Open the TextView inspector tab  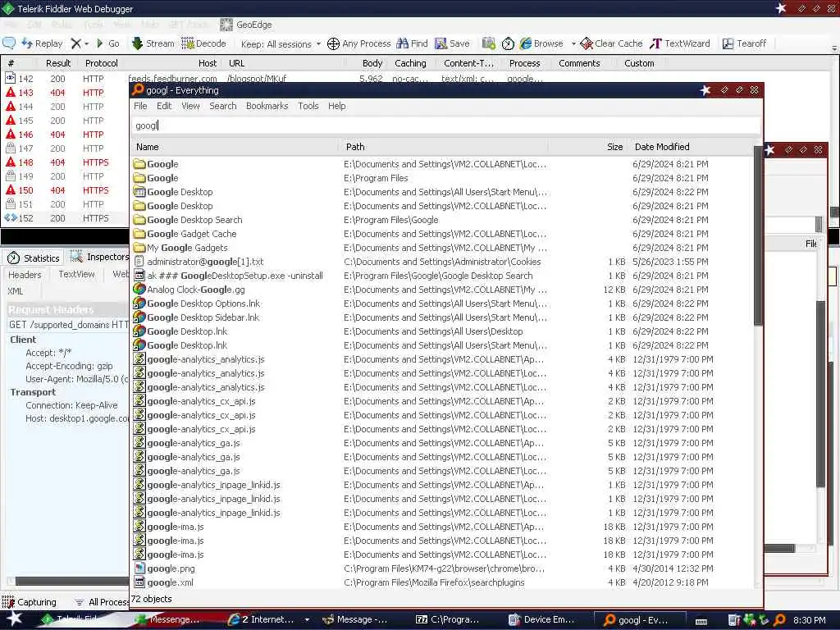[76, 274]
